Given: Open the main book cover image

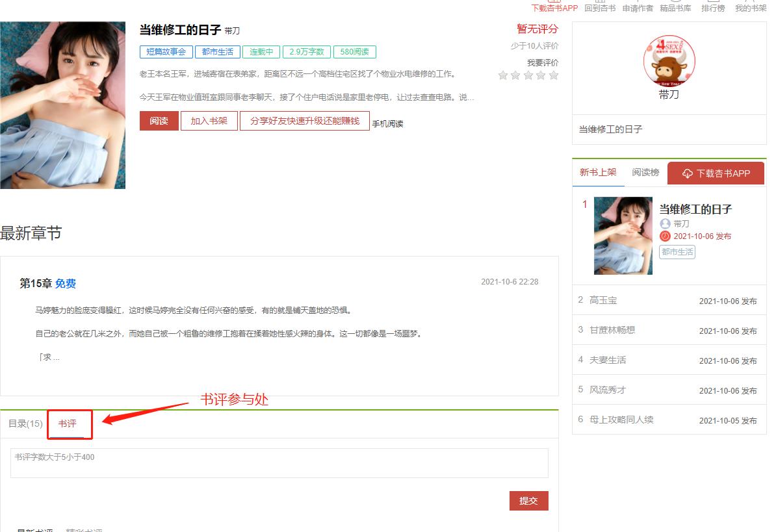Looking at the screenshot, I should pyautogui.click(x=63, y=105).
